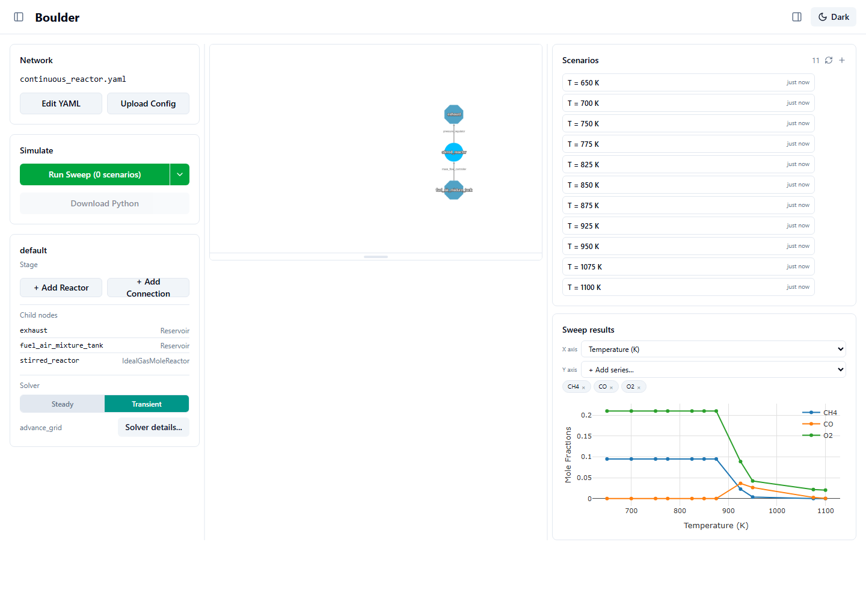Viewport: 866px width, 616px height.
Task: Click the Edit YAML button
Action: click(x=61, y=103)
